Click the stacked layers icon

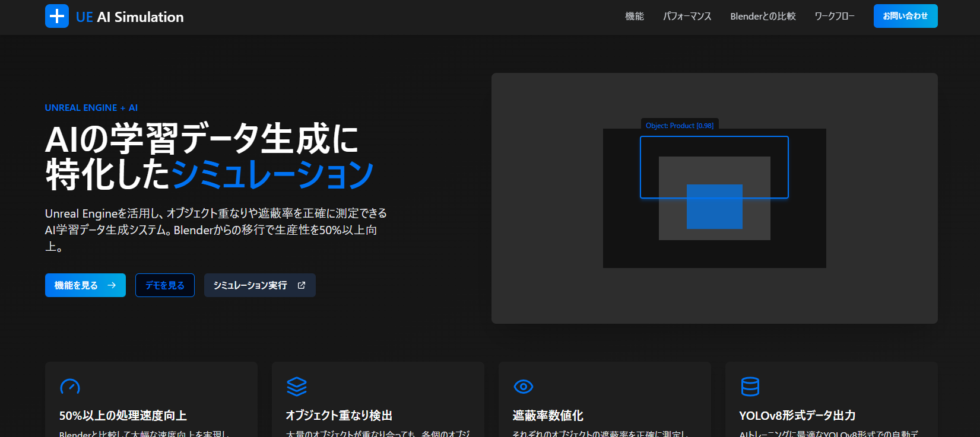coord(297,387)
